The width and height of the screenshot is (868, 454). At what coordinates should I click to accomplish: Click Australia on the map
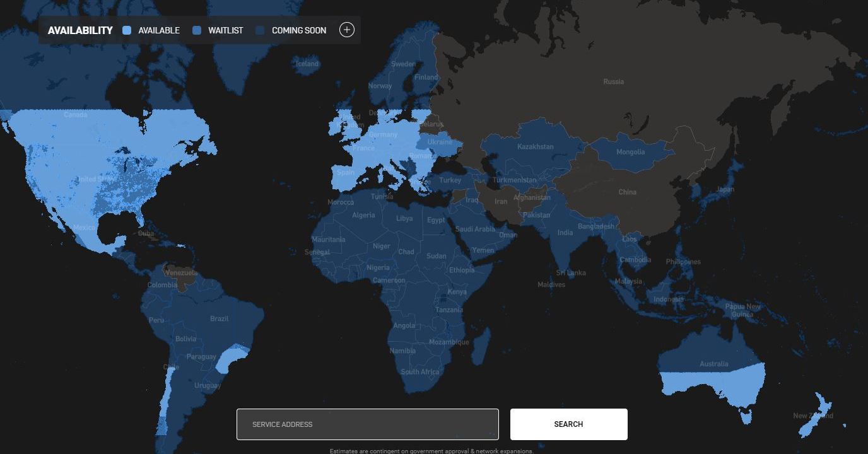[713, 364]
